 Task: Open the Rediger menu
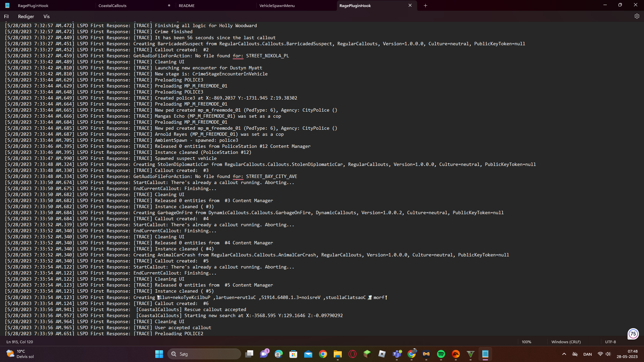tap(26, 16)
